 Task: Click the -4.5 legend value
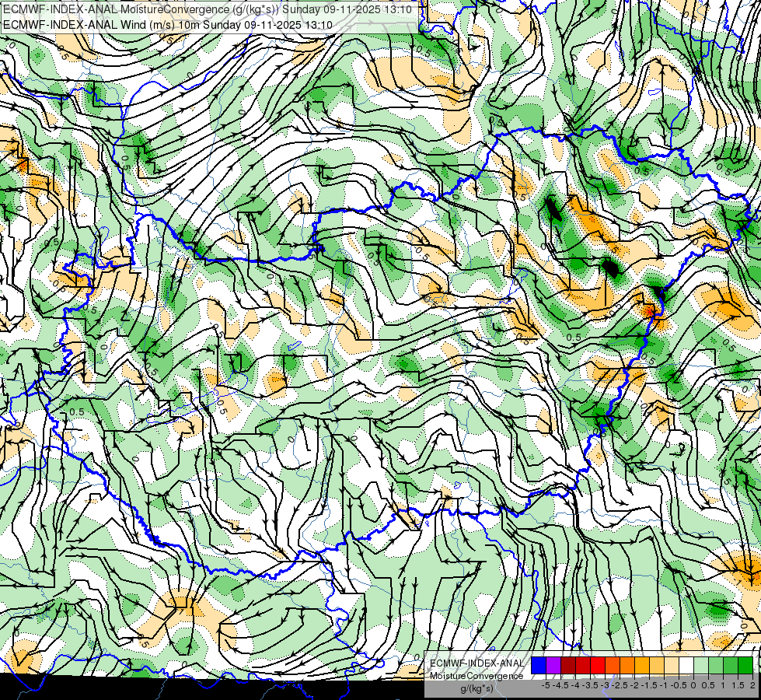click(x=560, y=685)
